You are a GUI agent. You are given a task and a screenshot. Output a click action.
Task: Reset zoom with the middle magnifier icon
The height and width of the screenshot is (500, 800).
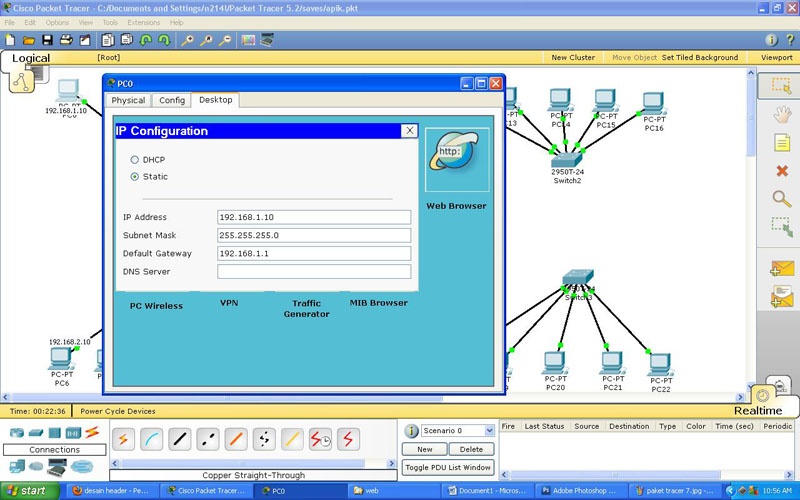pos(206,40)
